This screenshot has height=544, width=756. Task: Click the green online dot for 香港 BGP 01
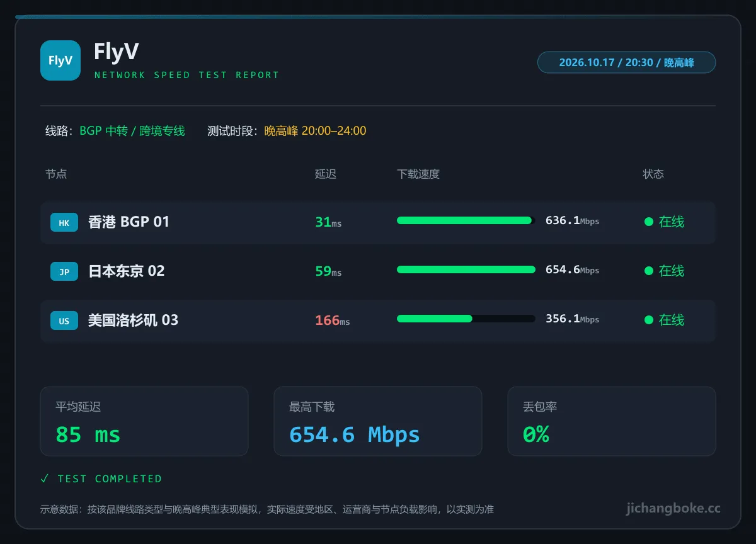coord(648,222)
